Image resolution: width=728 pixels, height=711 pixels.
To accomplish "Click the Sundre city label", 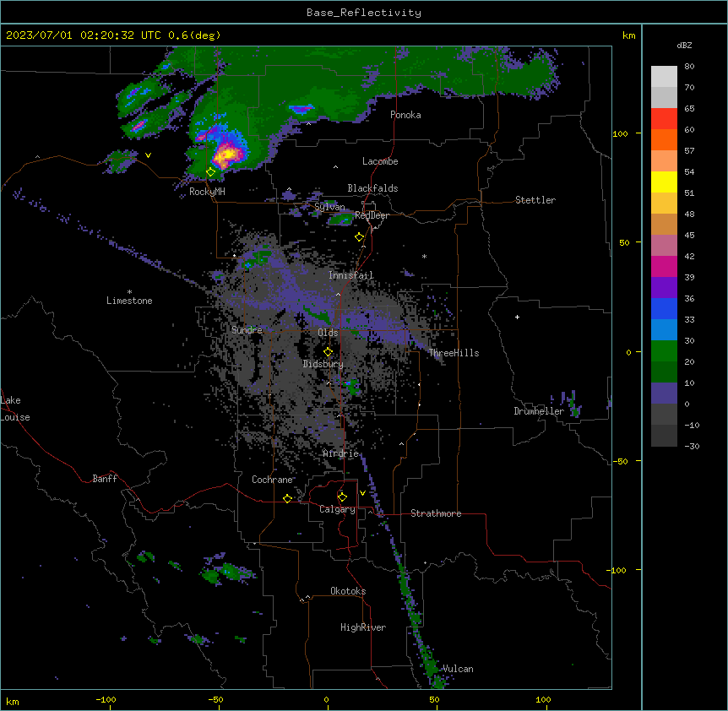I will [247, 330].
